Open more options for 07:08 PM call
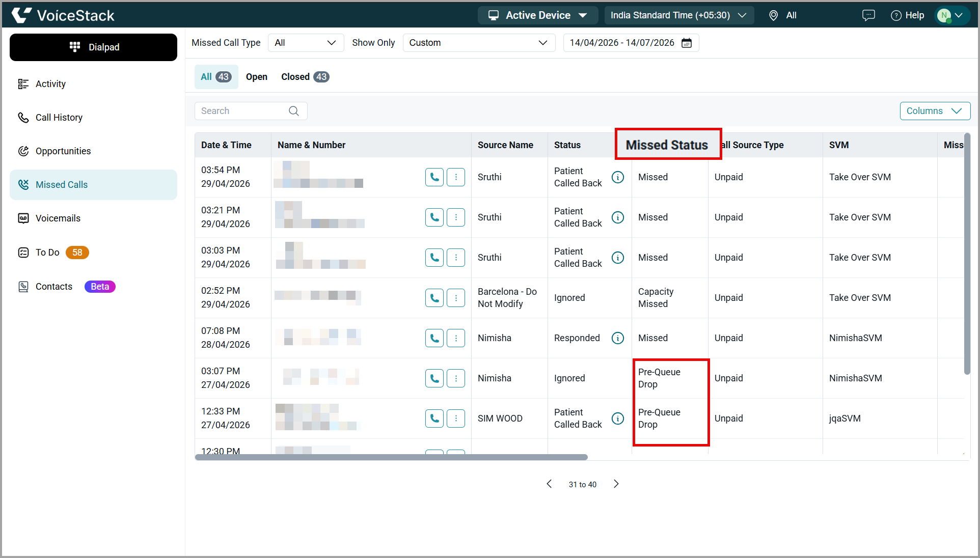Image resolution: width=980 pixels, height=558 pixels. click(x=456, y=338)
